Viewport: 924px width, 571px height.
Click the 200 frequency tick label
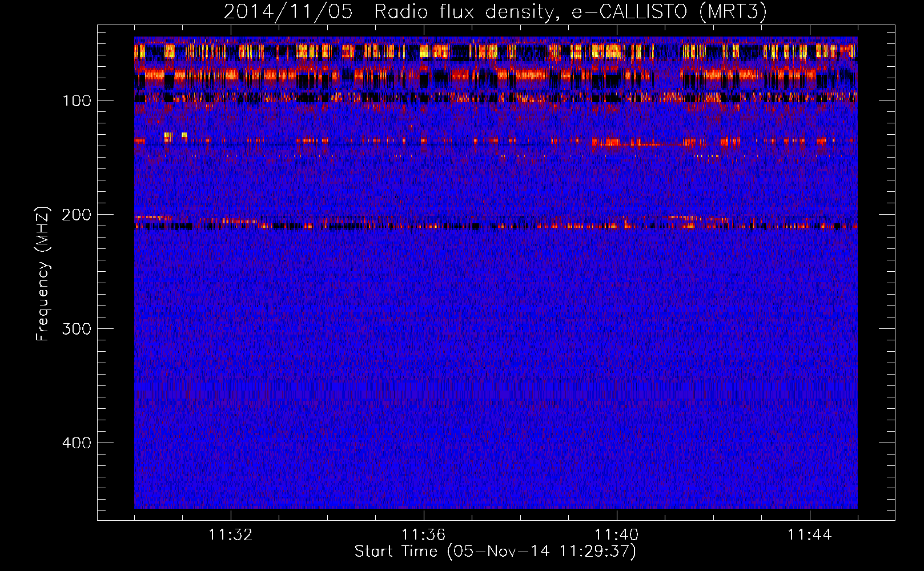(75, 215)
